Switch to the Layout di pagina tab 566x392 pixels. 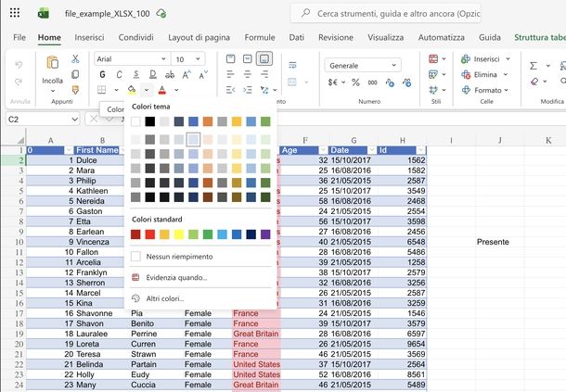pos(199,37)
